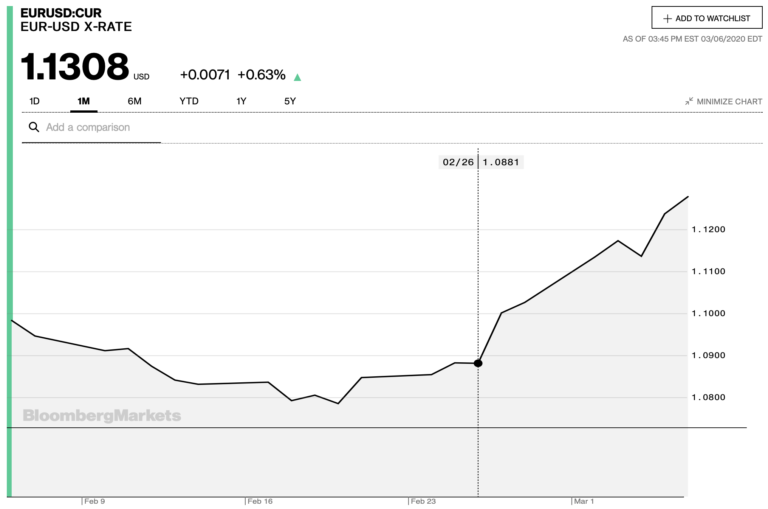This screenshot has height=509, width=768.
Task: Click the Mar 1 axis label
Action: [584, 500]
